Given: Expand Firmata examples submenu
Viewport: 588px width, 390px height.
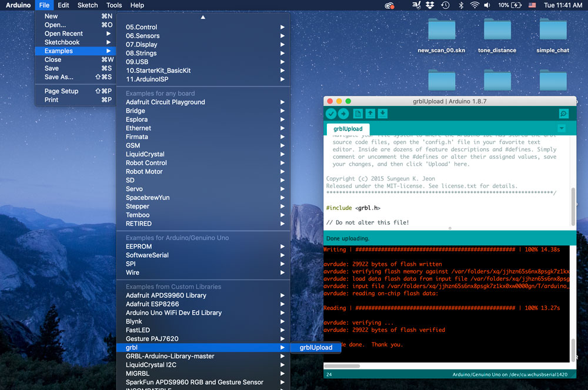Looking at the screenshot, I should 203,137.
